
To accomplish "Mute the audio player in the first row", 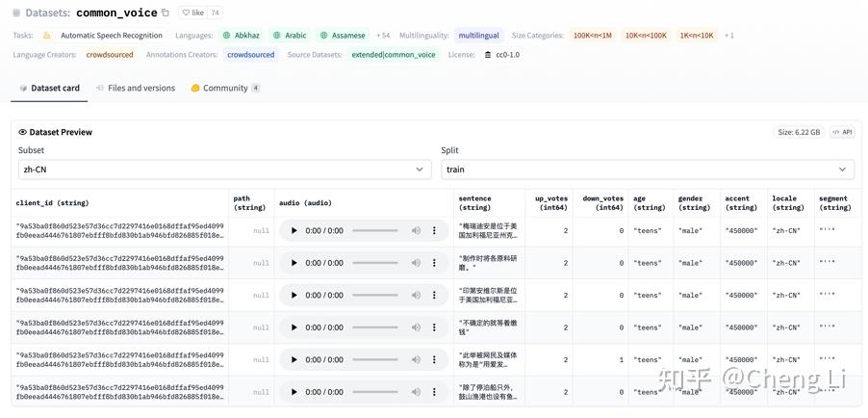I will (x=416, y=231).
